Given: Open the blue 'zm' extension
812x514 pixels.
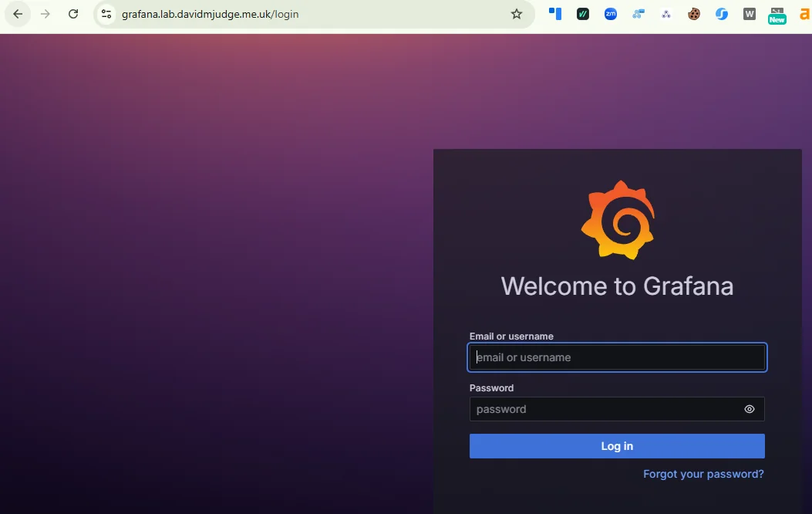Looking at the screenshot, I should coord(611,14).
